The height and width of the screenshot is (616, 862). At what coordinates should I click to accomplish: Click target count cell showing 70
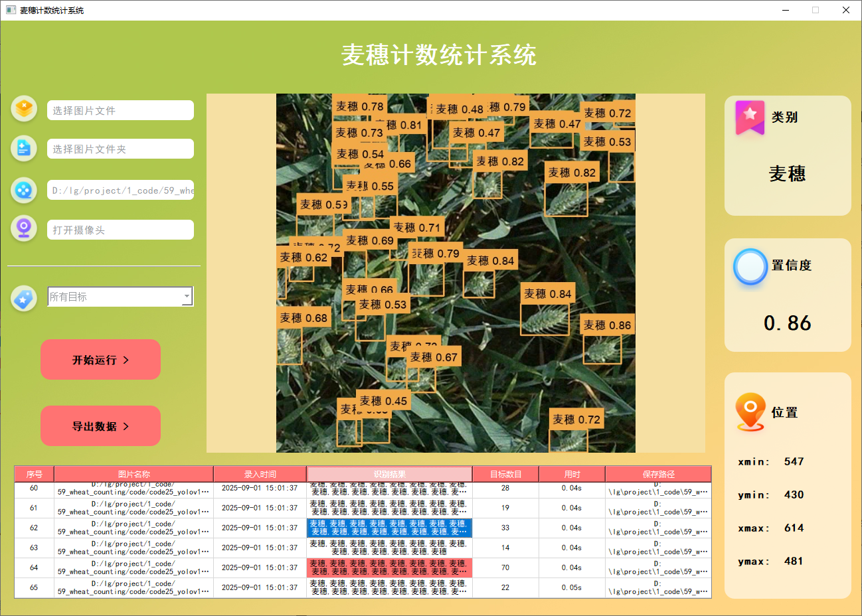505,568
